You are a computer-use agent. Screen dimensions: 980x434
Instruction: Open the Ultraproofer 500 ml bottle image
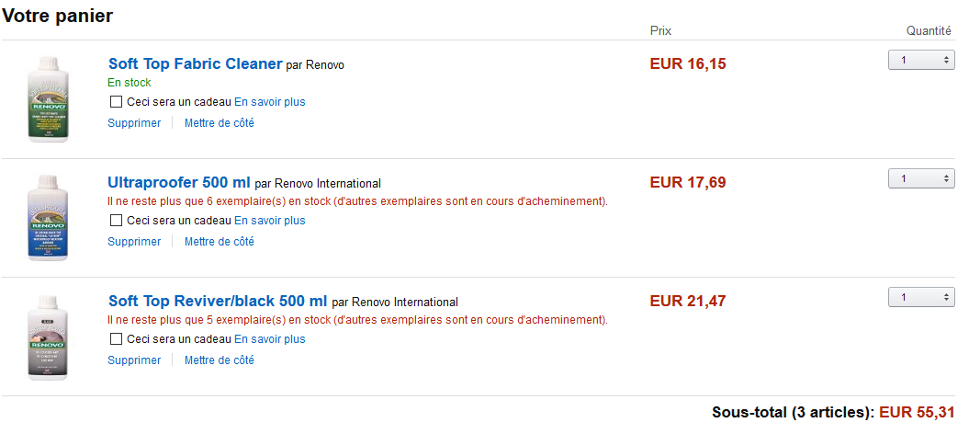(x=48, y=218)
